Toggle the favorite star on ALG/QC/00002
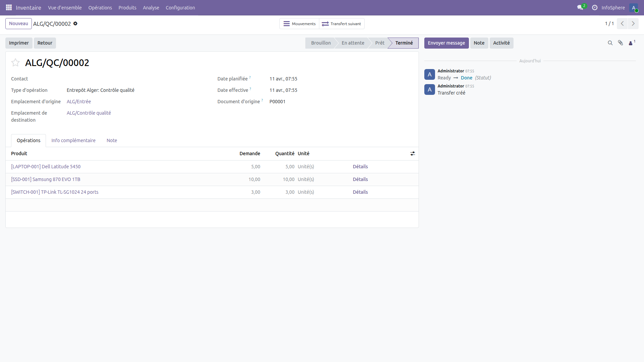This screenshot has height=362, width=644. coord(15,63)
